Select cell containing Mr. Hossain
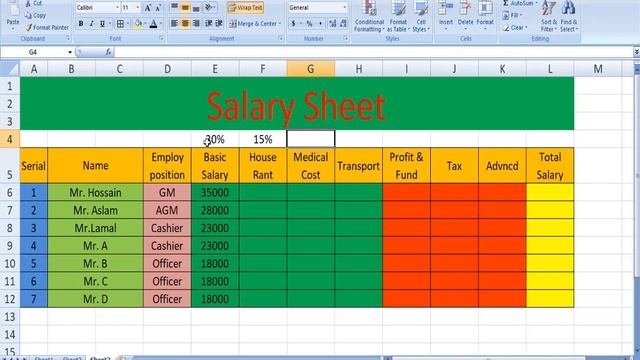Viewport: 640px width, 360px height. [x=95, y=192]
